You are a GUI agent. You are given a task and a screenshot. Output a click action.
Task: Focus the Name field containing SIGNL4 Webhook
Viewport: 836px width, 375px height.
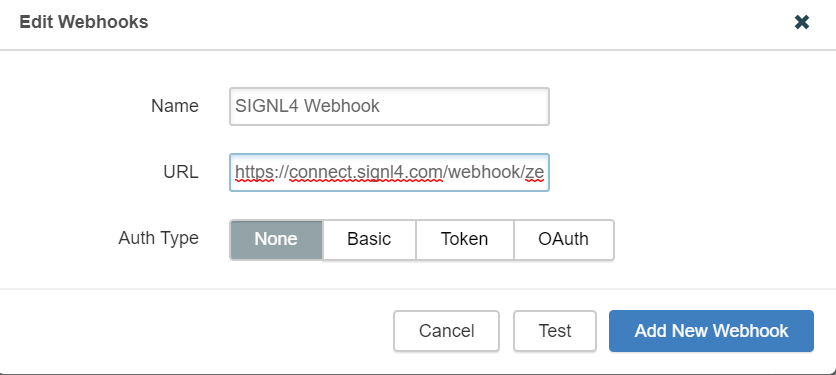click(389, 106)
